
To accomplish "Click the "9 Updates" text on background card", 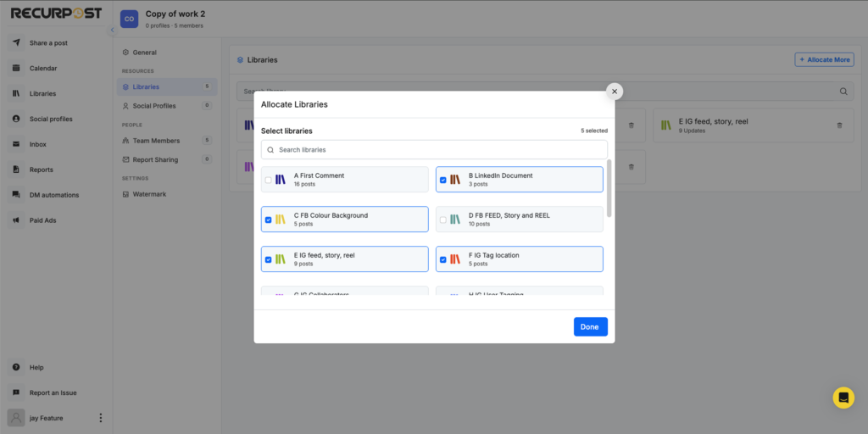I will pyautogui.click(x=692, y=131).
